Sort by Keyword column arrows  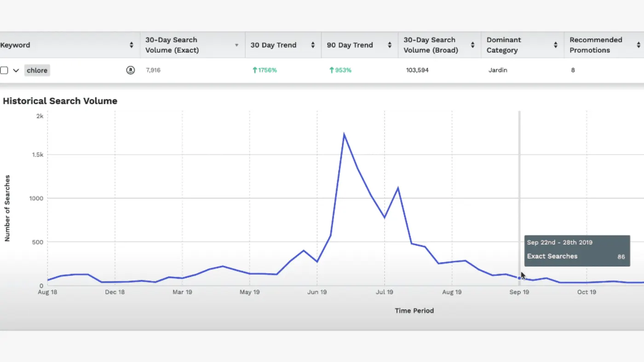click(132, 45)
